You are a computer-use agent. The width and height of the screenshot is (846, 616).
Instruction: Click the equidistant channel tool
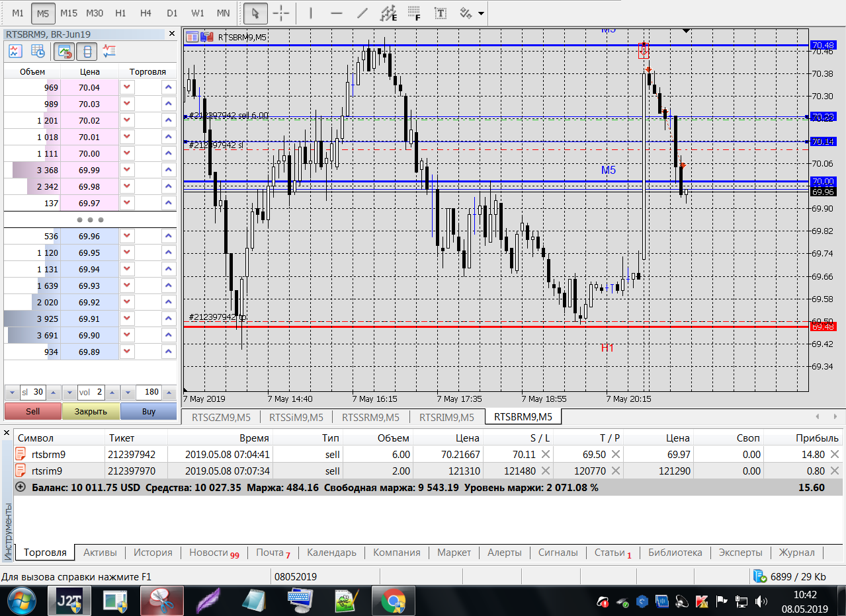tap(389, 13)
